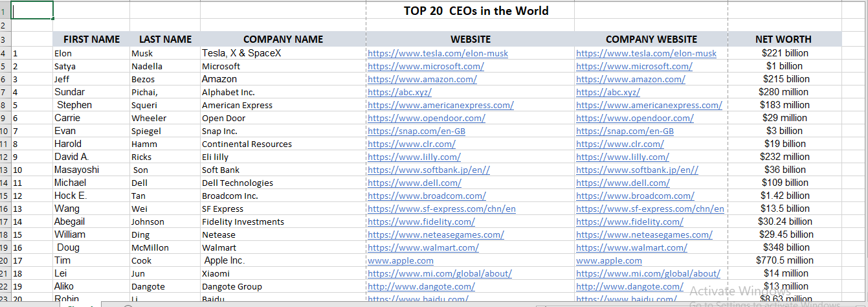
Task: Open the lilly.com link in the WEBSITE column
Action: point(414,157)
